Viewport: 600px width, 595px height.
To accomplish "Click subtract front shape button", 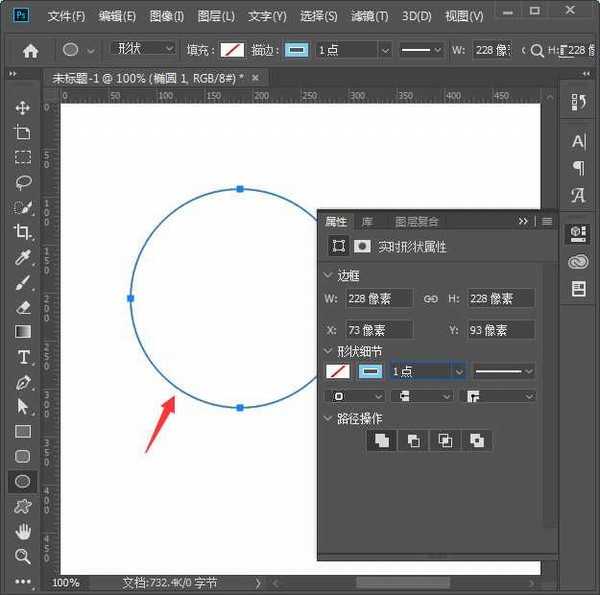I will pos(412,441).
